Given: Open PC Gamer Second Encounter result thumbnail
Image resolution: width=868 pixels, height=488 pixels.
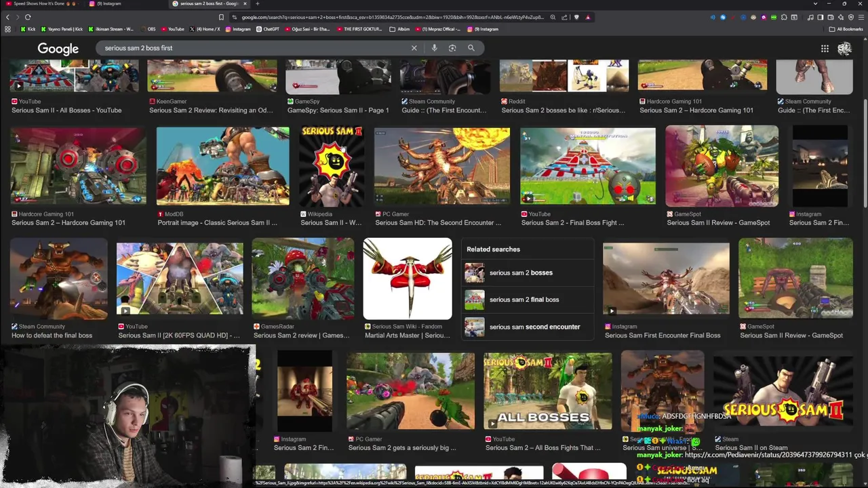Looking at the screenshot, I should click(x=442, y=166).
